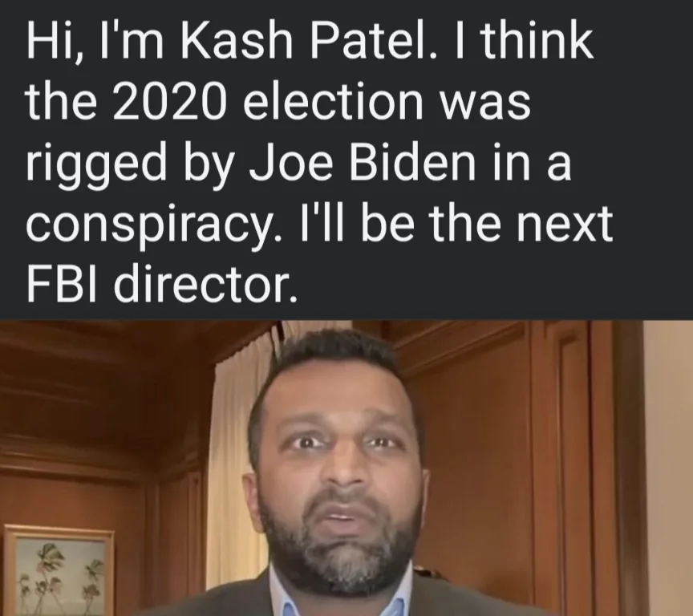
Task: Click the framed floral painting on wall
Action: (59, 570)
